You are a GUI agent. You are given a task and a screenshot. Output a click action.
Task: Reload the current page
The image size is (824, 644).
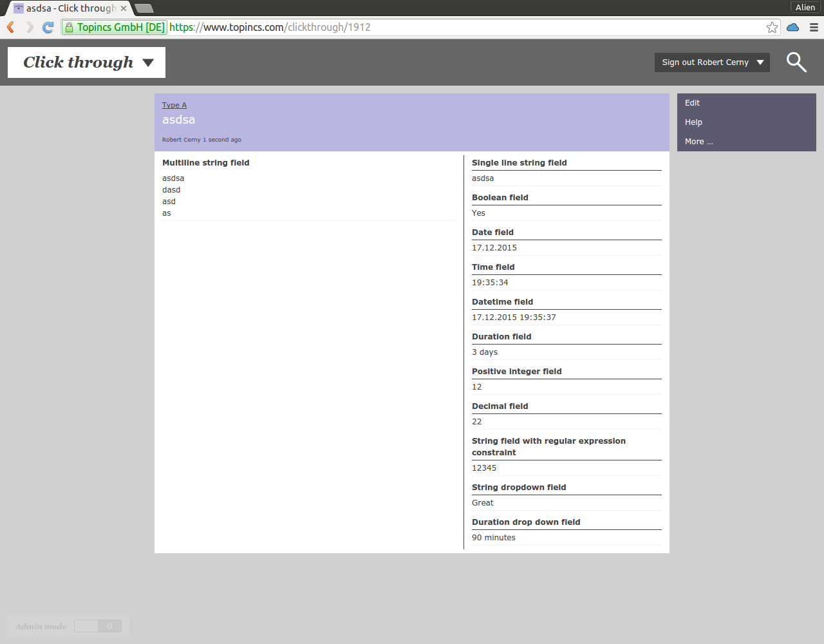coord(48,27)
